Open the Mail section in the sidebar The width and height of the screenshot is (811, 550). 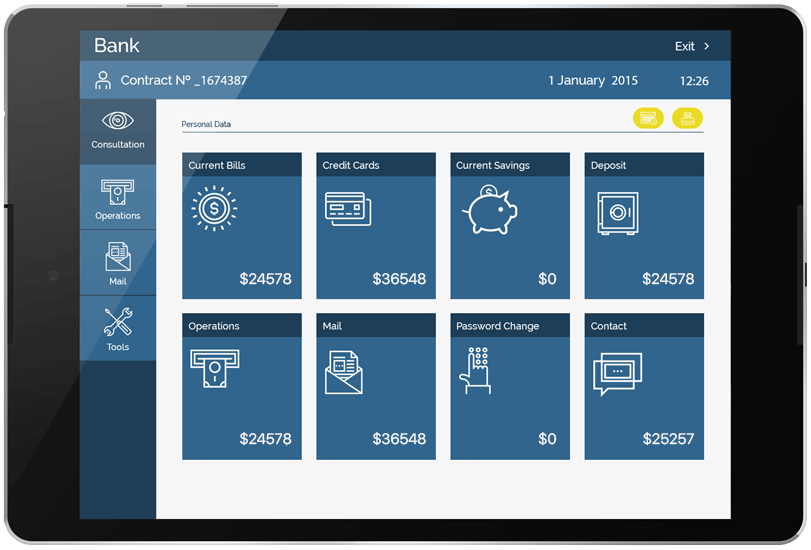point(118,263)
